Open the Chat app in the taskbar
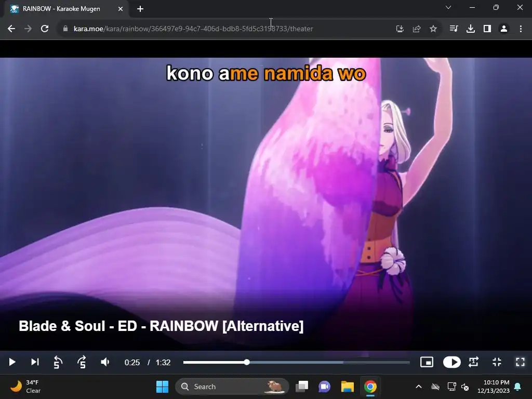532x399 pixels. [324, 387]
